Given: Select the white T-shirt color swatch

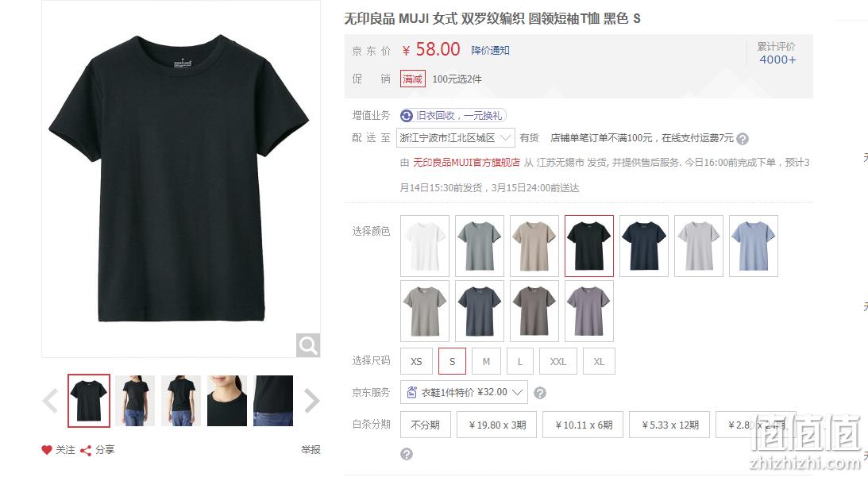Looking at the screenshot, I should click(425, 246).
